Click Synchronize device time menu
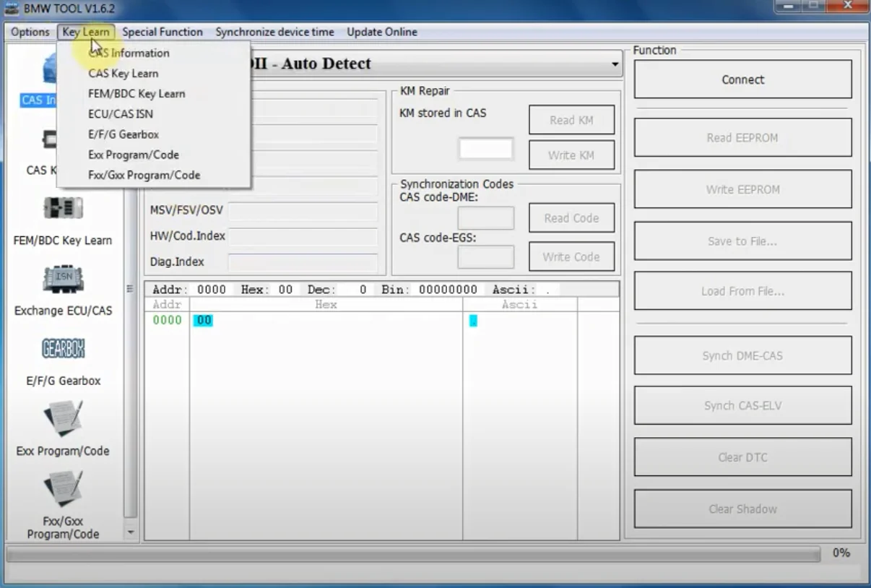Viewport: 871px width, 588px height. click(274, 32)
